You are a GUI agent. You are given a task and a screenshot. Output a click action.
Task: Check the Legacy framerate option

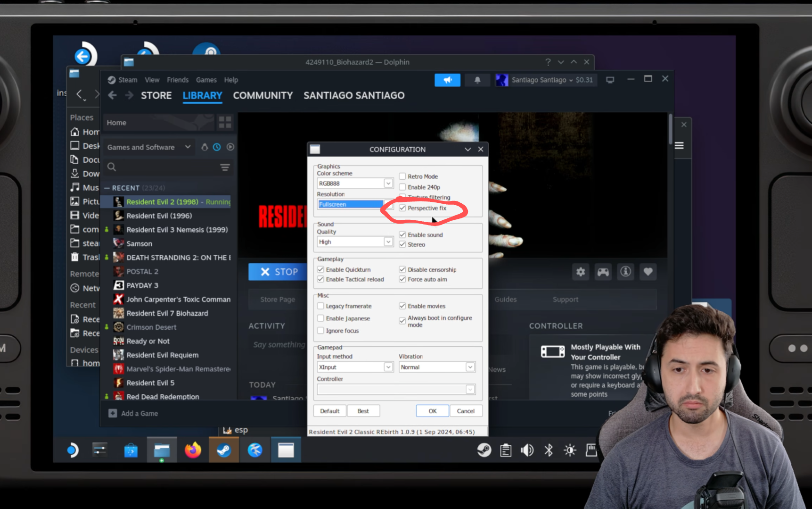point(320,306)
